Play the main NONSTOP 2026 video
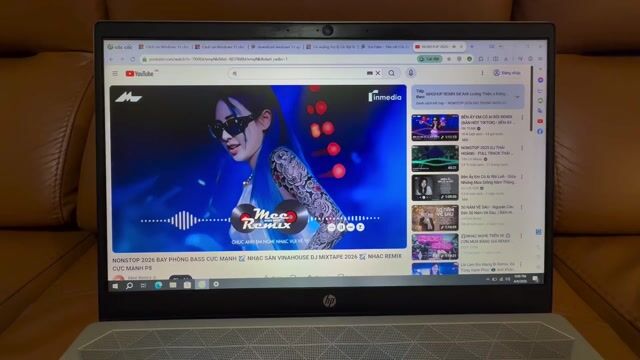Viewport: 640px width, 360px height. coord(259,168)
